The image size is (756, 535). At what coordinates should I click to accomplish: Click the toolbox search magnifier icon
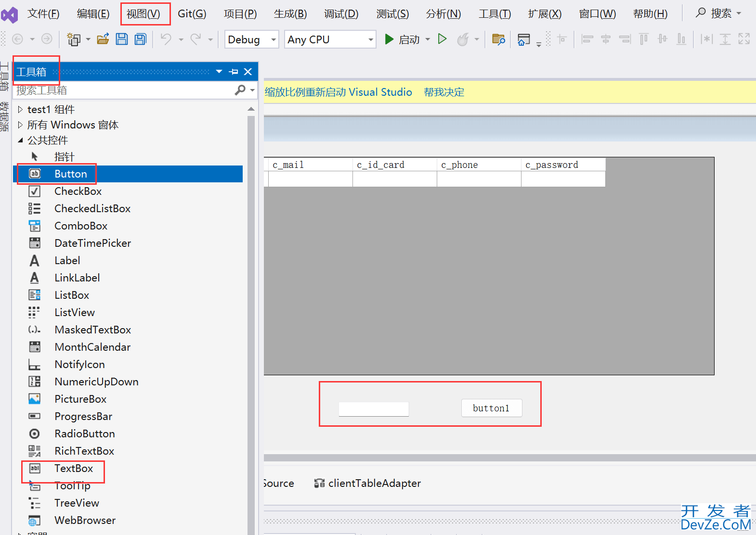click(240, 90)
